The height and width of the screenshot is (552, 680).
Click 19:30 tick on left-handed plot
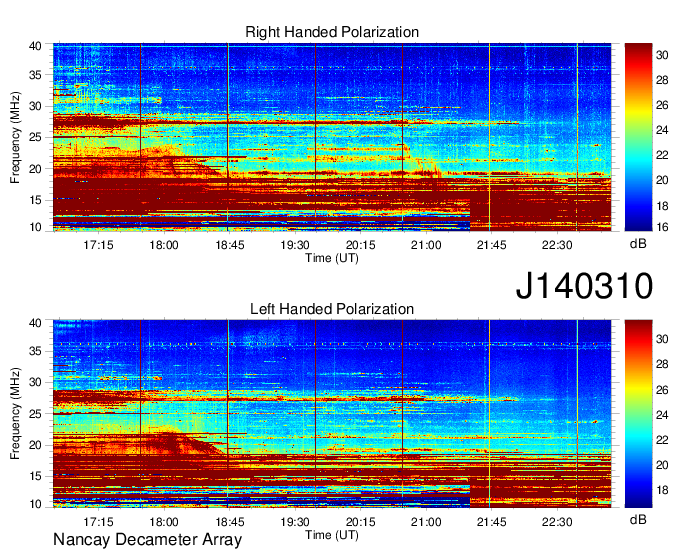tap(295, 522)
